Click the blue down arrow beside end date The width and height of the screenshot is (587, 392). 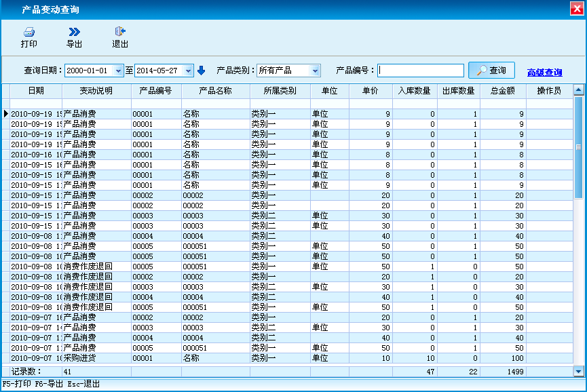pos(201,71)
